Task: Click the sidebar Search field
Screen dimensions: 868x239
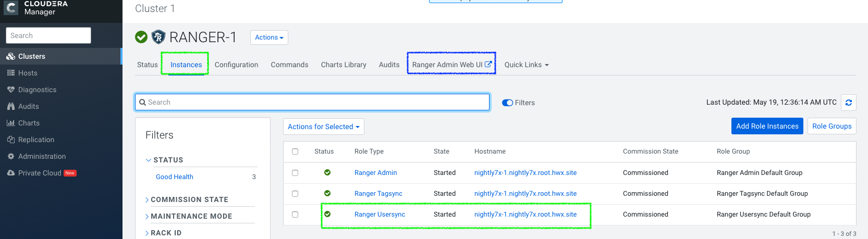Action: (48, 35)
